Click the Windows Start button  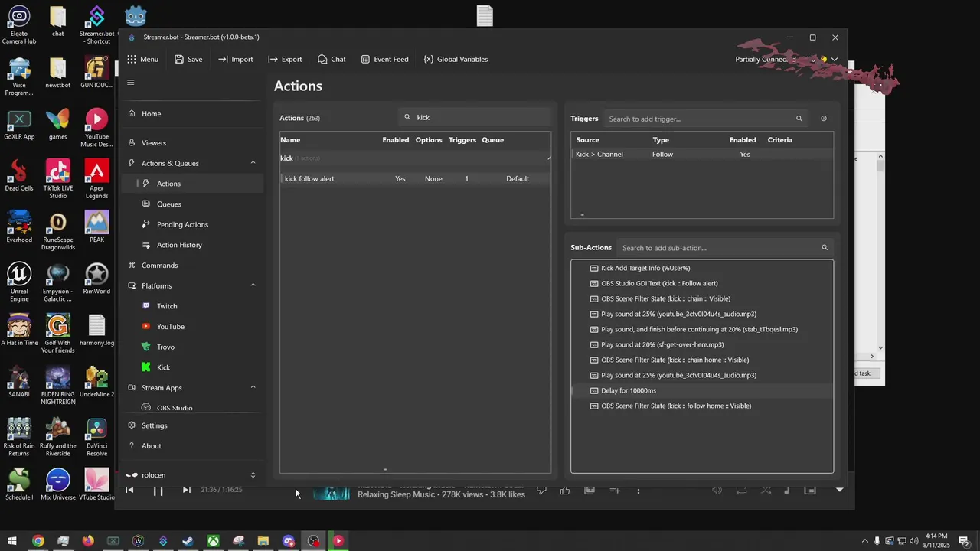12,541
